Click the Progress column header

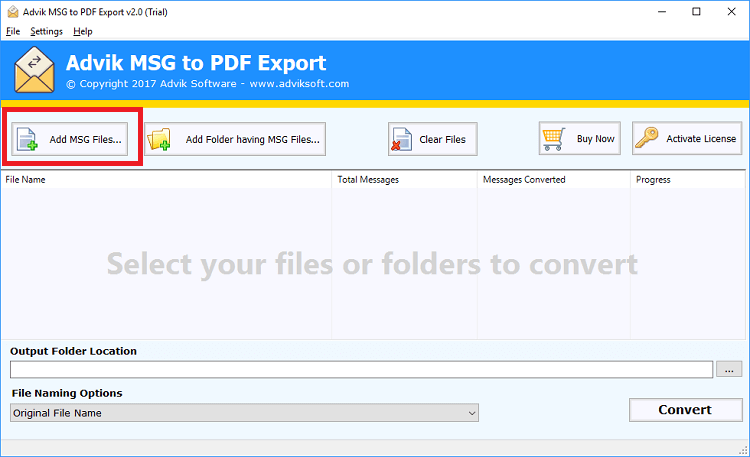[x=687, y=179]
